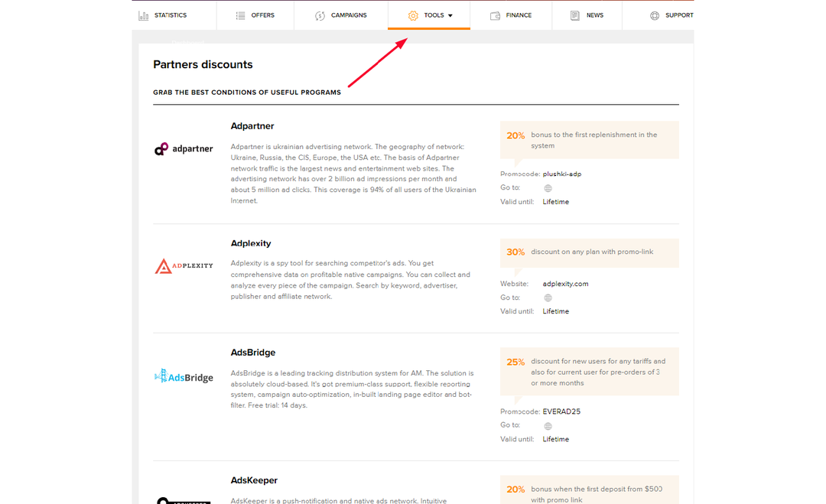Select the EVERAD25 promocode text
Image resolution: width=826 pixels, height=504 pixels.
click(562, 411)
